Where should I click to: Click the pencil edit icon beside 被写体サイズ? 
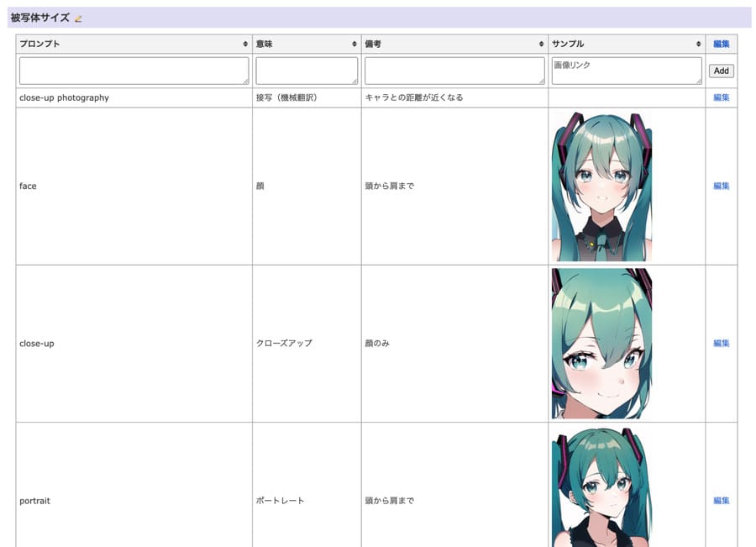click(79, 18)
